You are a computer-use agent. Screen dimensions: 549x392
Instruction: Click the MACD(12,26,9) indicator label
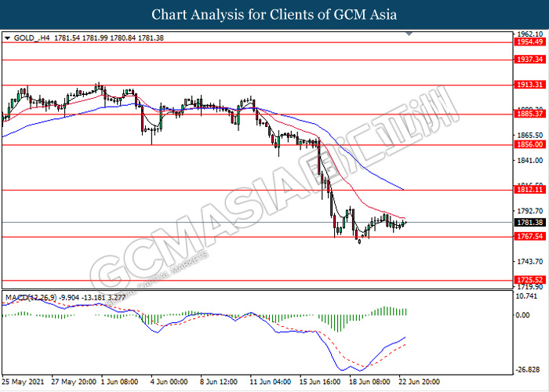(31, 298)
